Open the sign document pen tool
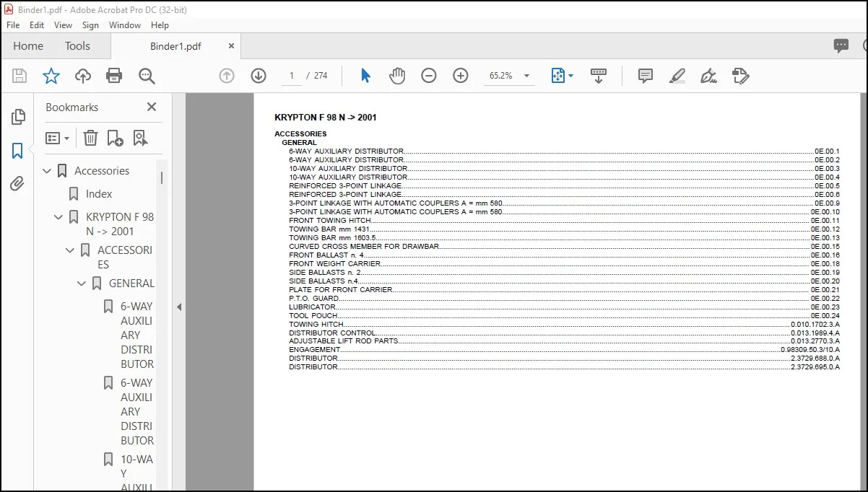 pos(708,76)
